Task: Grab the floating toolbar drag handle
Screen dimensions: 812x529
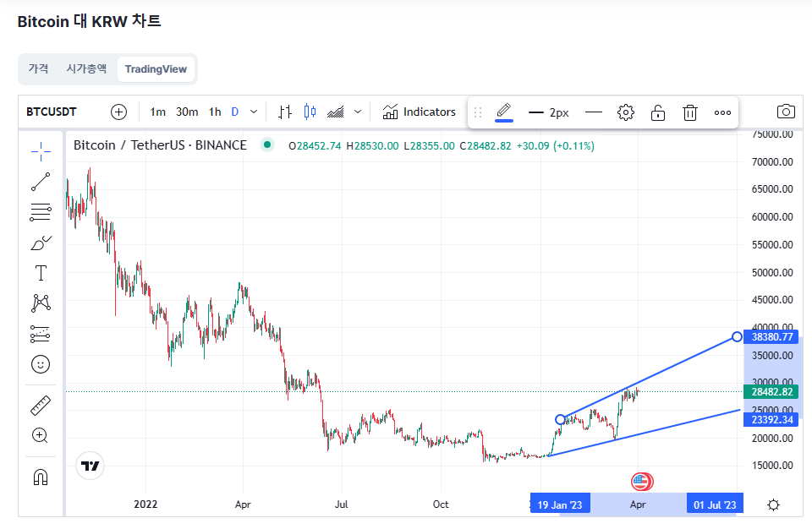Action: (x=478, y=112)
